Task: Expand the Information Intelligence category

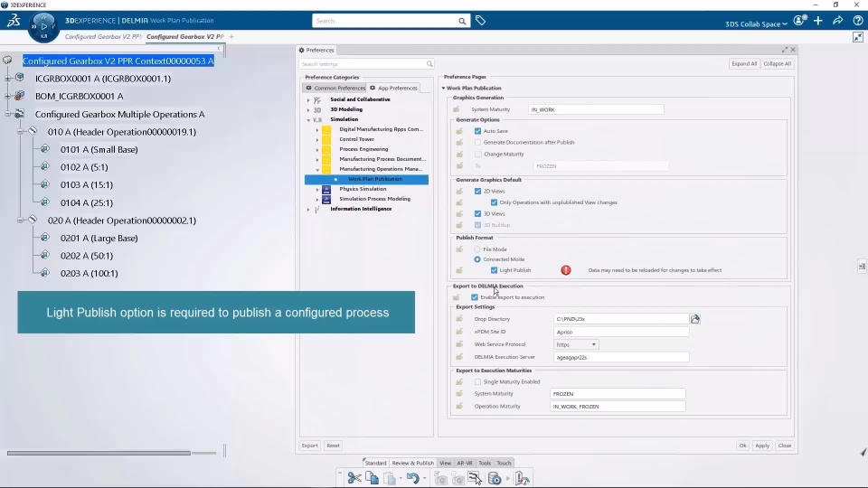Action: (x=308, y=209)
